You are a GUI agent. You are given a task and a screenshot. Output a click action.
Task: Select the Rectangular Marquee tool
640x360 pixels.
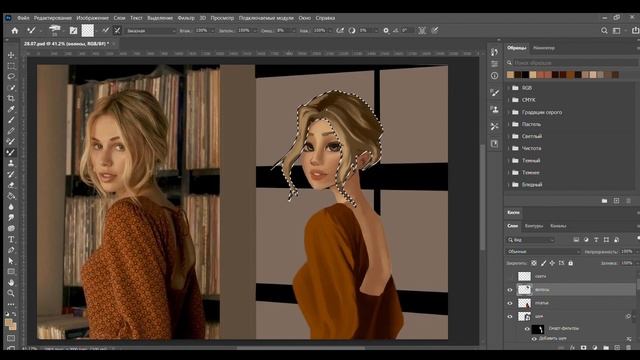coord(11,66)
